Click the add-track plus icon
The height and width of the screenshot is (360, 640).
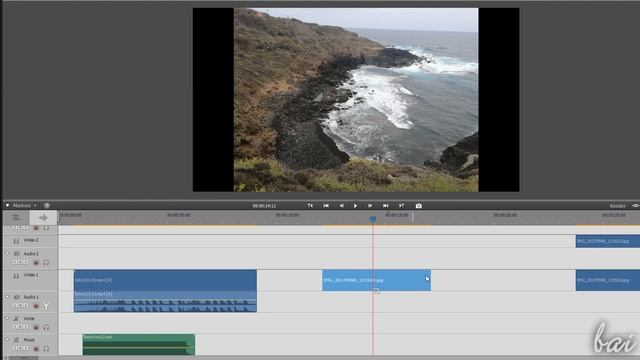[x=43, y=218]
